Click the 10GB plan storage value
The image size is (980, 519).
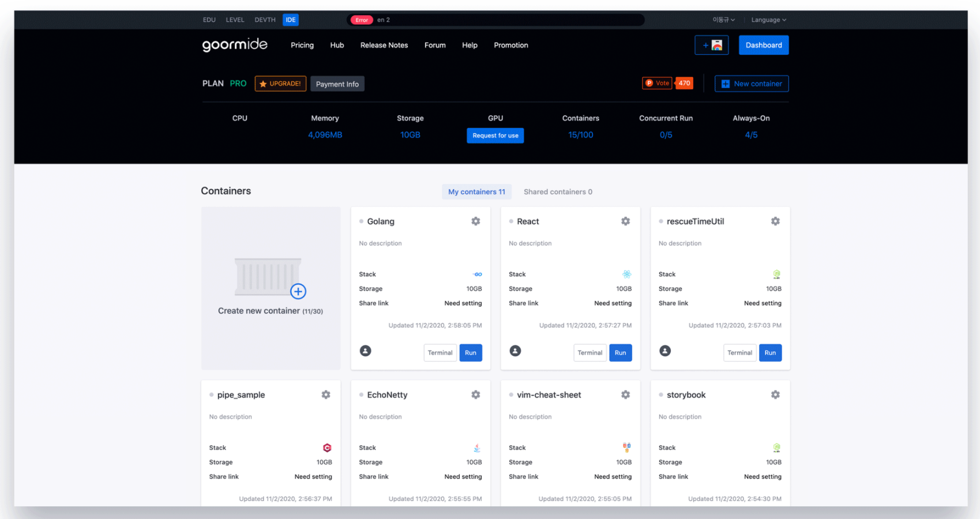pyautogui.click(x=410, y=135)
